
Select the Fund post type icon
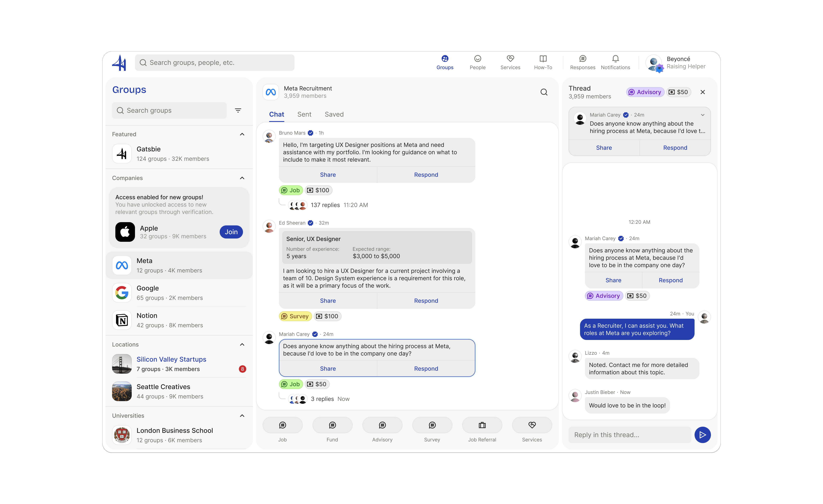tap(332, 425)
